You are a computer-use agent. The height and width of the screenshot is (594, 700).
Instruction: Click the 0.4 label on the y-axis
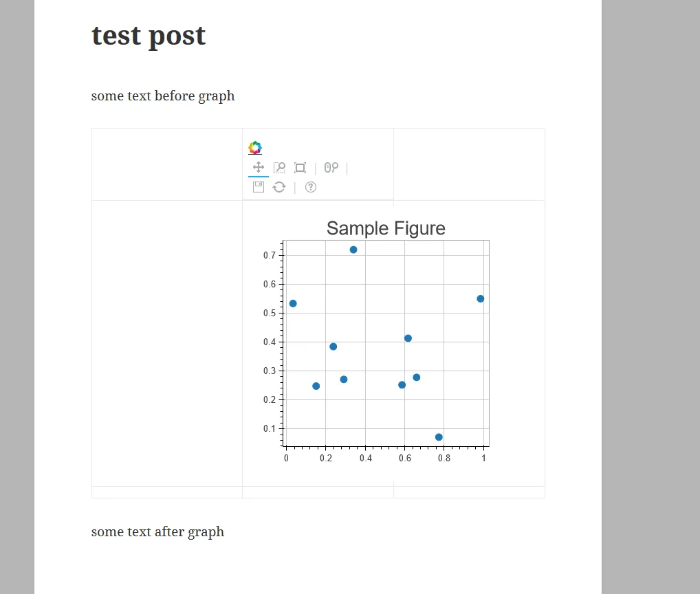pos(269,342)
